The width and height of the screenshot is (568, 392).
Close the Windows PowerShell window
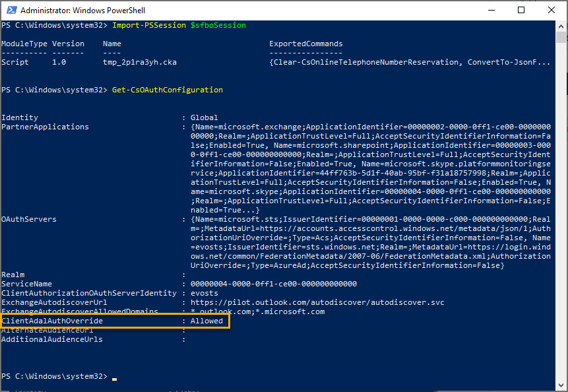coord(552,10)
